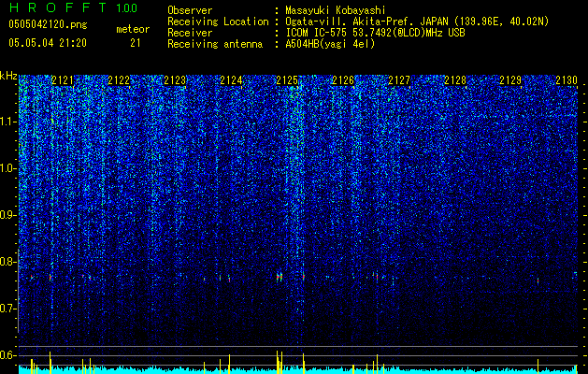Click the 0.9 kHz frequency label

(x=8, y=215)
